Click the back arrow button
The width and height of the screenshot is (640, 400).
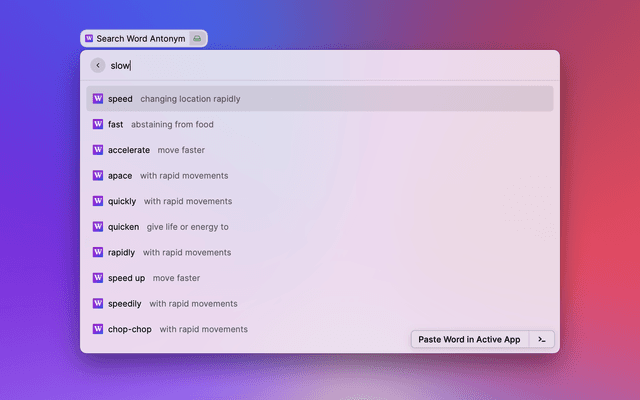pos(98,65)
